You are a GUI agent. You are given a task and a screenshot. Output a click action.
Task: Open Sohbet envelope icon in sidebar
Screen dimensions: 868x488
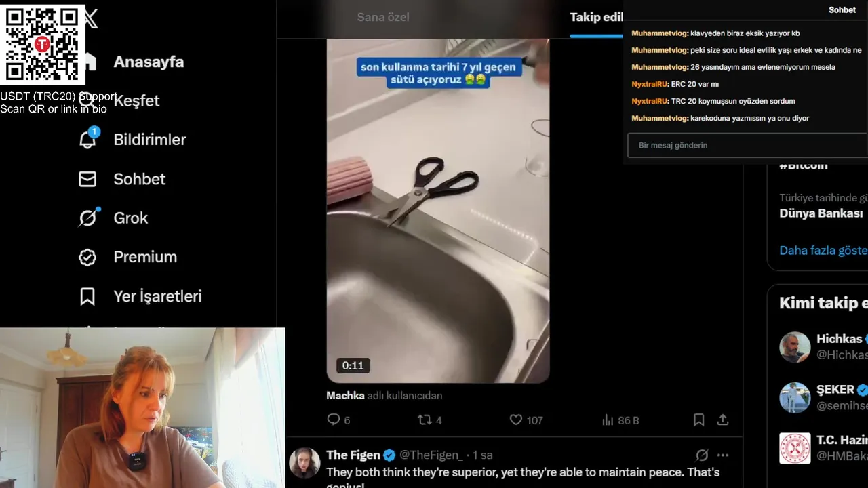pos(87,179)
